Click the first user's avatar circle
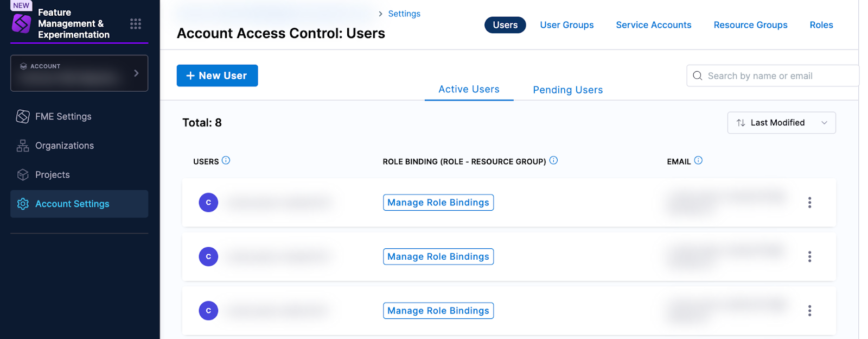Viewport: 868px width, 339px height. click(x=208, y=203)
